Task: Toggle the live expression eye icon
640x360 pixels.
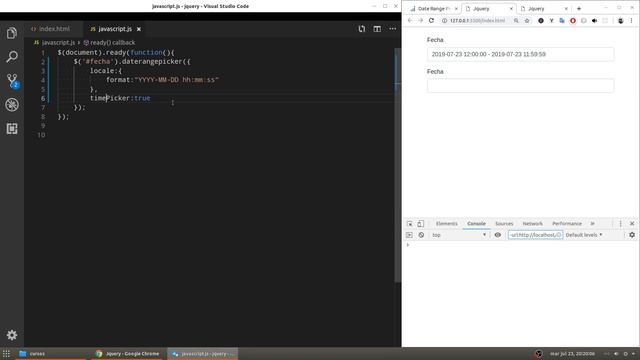Action: click(498, 235)
